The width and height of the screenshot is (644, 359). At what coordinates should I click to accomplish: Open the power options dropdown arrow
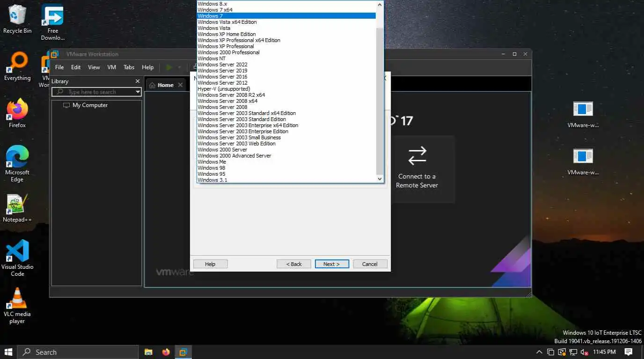coord(179,67)
